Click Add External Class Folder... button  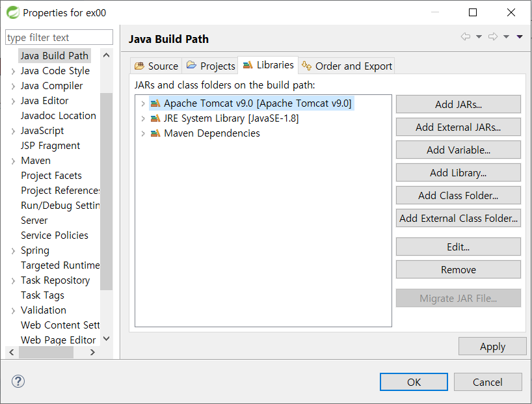[459, 218]
